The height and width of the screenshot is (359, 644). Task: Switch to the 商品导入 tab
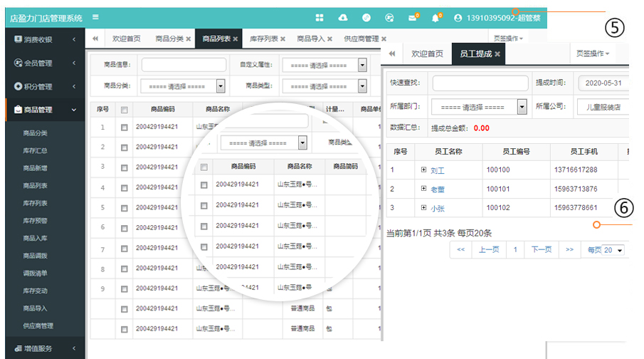click(311, 38)
